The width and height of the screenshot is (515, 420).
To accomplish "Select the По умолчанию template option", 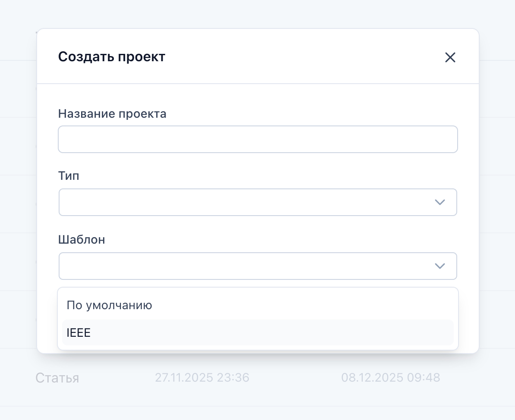I will pos(110,306).
